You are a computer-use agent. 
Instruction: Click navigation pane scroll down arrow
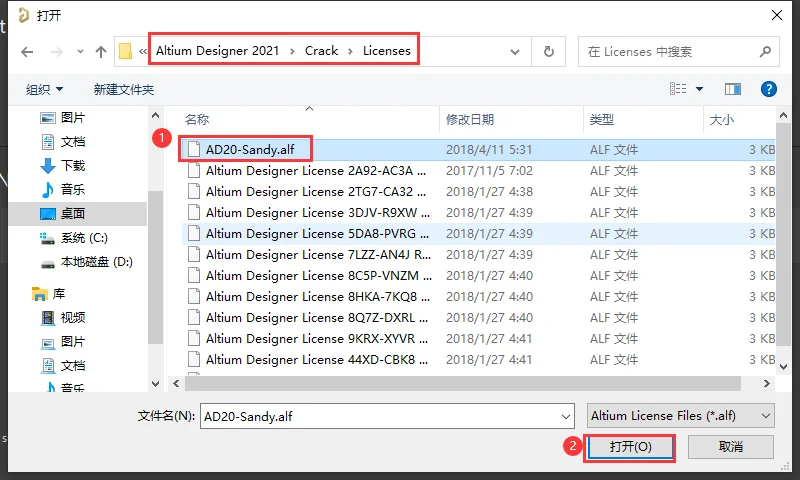coord(156,384)
